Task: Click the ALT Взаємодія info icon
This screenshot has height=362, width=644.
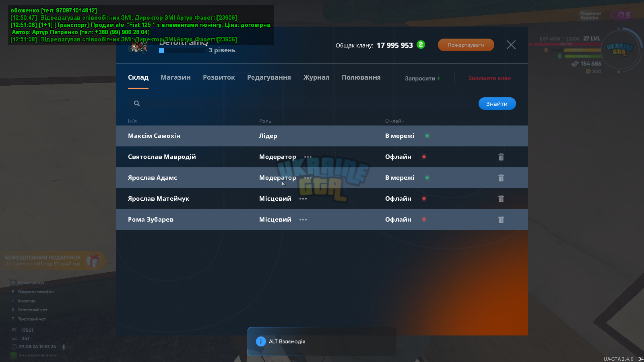Action: click(261, 341)
